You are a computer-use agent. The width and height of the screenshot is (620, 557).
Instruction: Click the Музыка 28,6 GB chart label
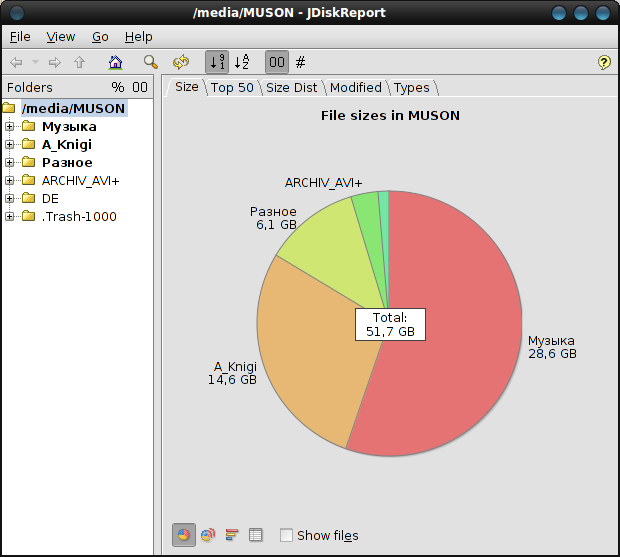pos(552,347)
